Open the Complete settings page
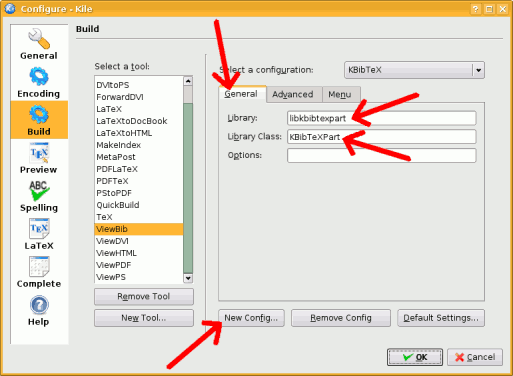This screenshot has width=513, height=376. 39,272
